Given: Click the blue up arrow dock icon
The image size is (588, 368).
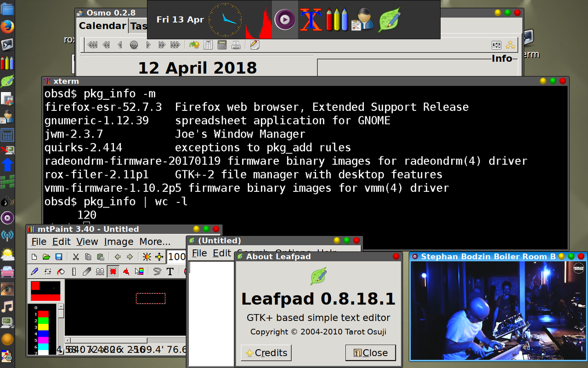Looking at the screenshot, I should [7, 164].
